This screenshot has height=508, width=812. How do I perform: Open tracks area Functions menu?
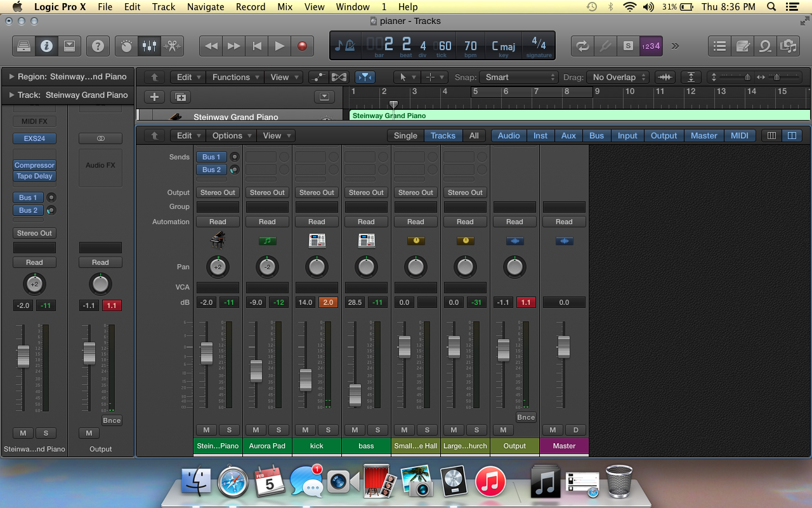coord(235,77)
